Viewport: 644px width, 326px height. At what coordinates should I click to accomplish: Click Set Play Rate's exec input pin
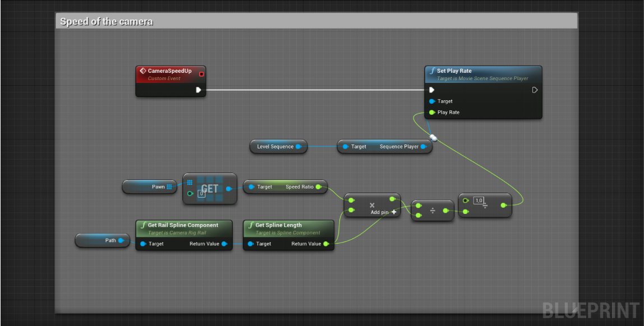pyautogui.click(x=431, y=90)
